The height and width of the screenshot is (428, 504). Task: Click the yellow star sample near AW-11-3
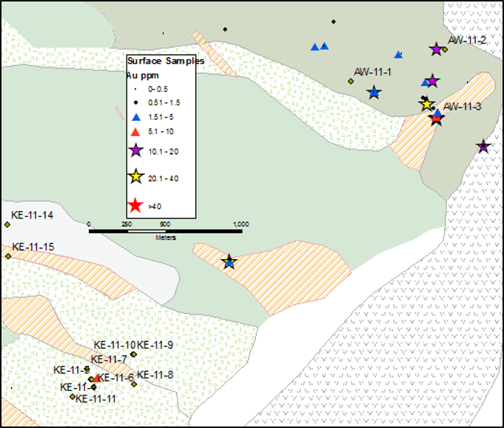426,104
